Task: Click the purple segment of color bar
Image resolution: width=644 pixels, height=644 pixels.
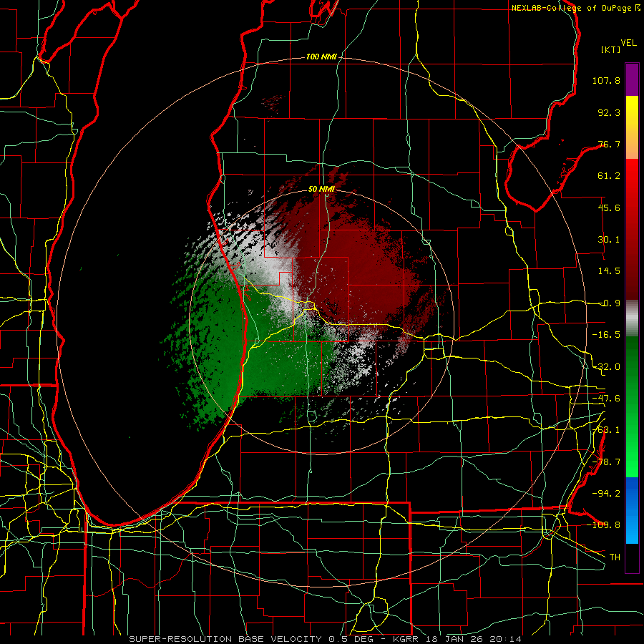Action: [x=632, y=79]
